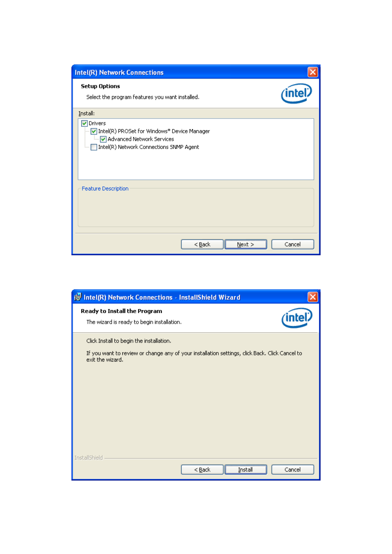Cancel the InstallShield Wizard
The width and height of the screenshot is (392, 554).
(293, 470)
